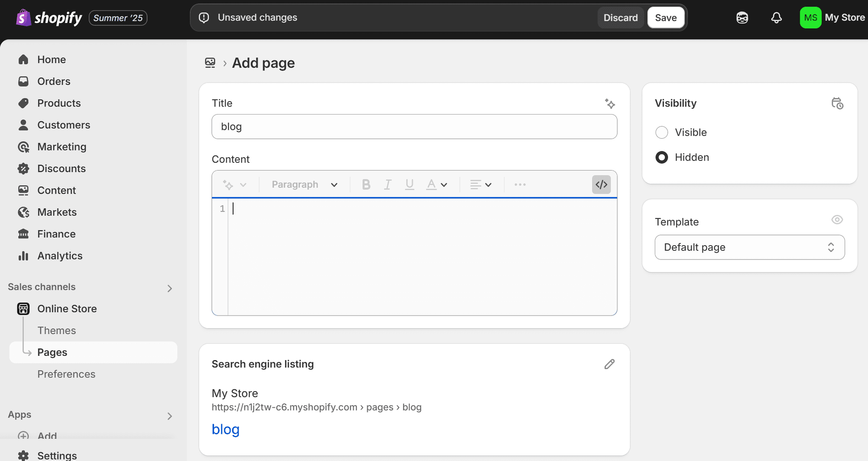Image resolution: width=868 pixels, height=461 pixels.
Task: Select the Visible radio button
Action: point(662,132)
